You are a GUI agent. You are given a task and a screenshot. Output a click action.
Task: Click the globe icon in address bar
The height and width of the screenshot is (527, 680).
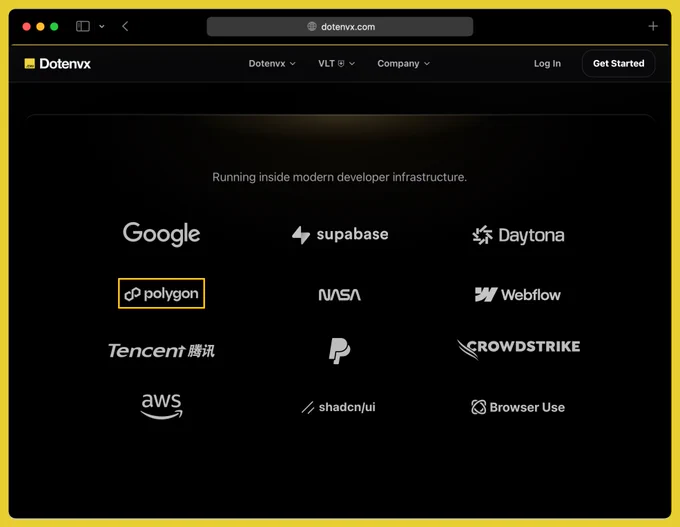coord(312,26)
